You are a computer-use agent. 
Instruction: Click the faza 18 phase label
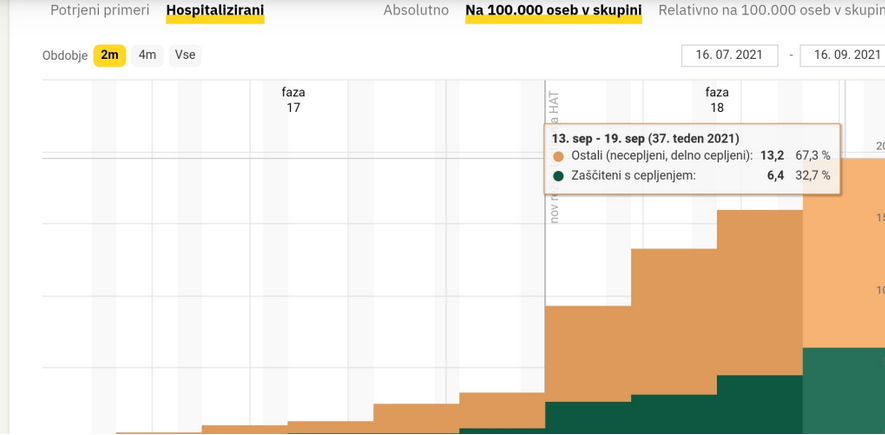717,99
